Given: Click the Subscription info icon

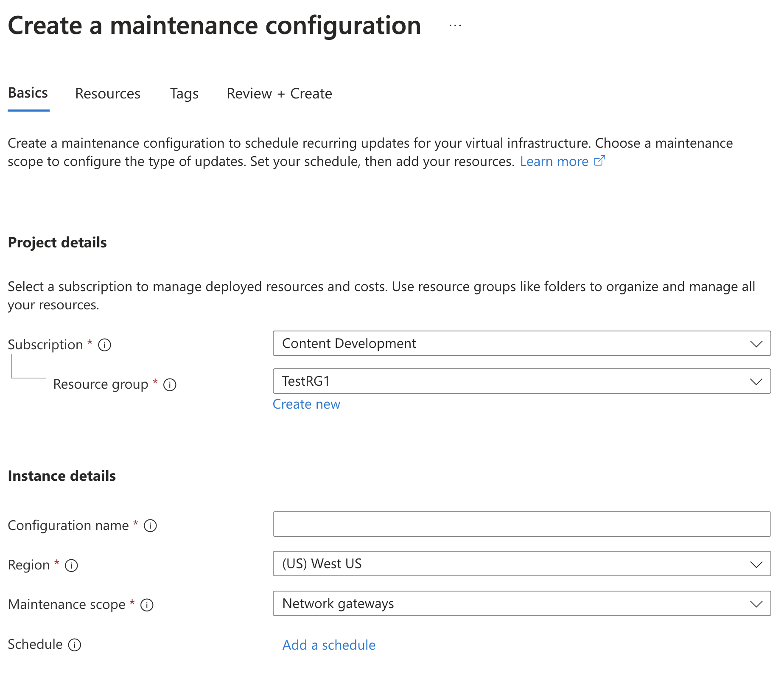Looking at the screenshot, I should point(104,345).
